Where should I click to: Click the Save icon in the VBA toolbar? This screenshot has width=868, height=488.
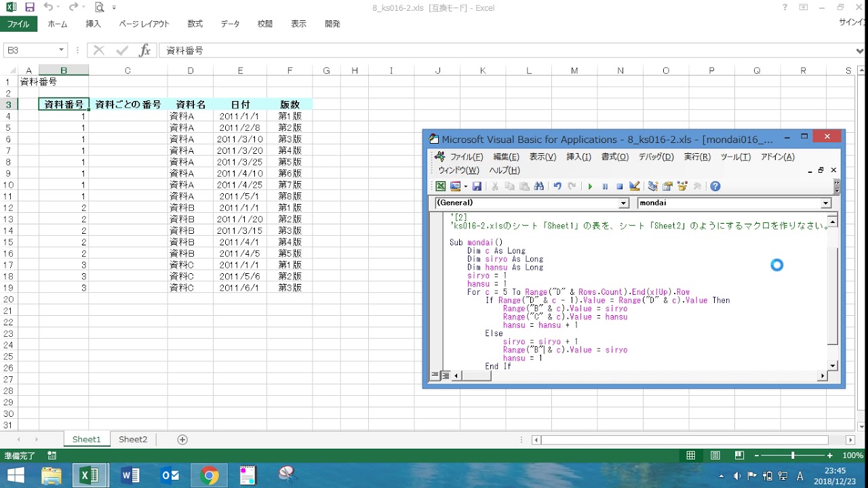(477, 186)
